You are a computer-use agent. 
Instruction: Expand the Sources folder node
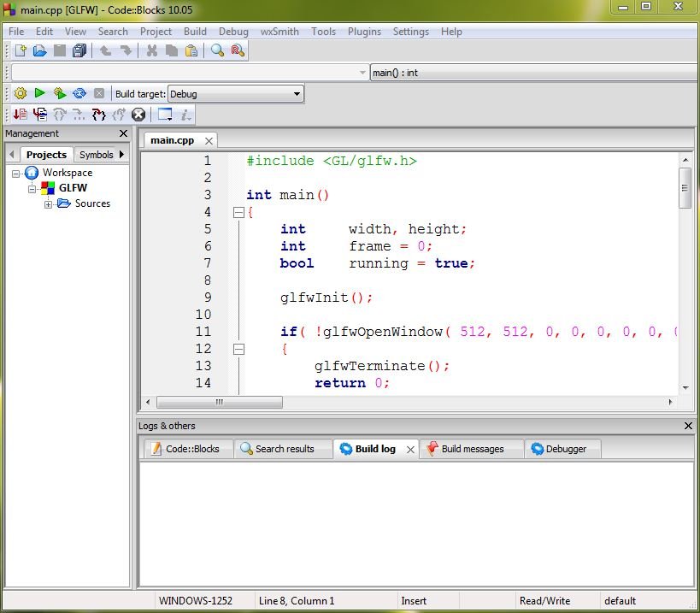48,204
